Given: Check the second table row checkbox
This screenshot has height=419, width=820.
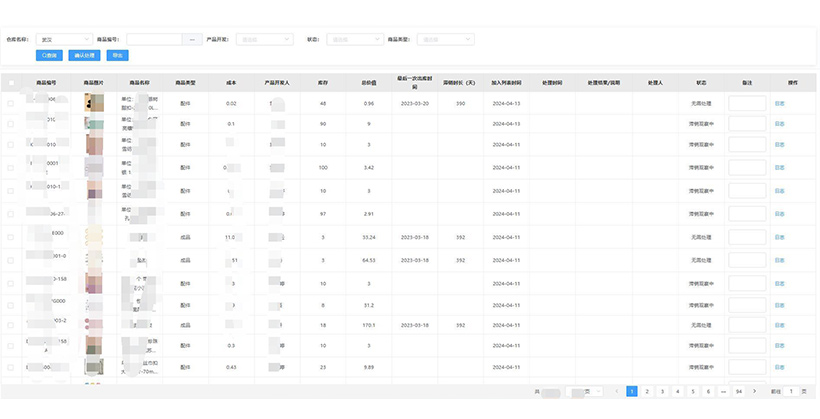Looking at the screenshot, I should click(x=11, y=124).
